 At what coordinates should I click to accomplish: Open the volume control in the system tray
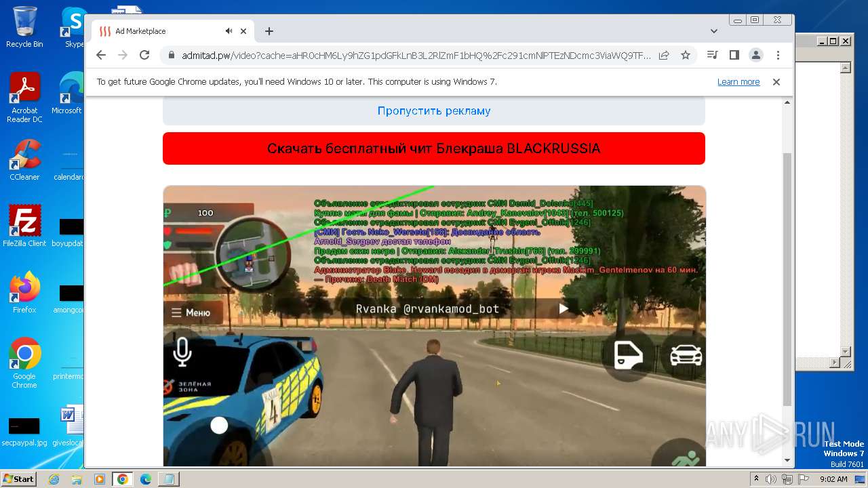(771, 479)
